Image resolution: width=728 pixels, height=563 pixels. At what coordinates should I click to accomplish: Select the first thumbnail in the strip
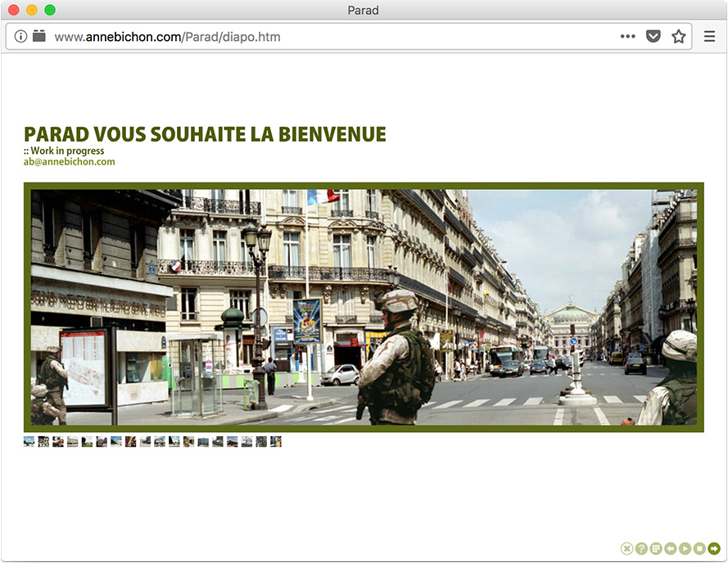pos(29,442)
